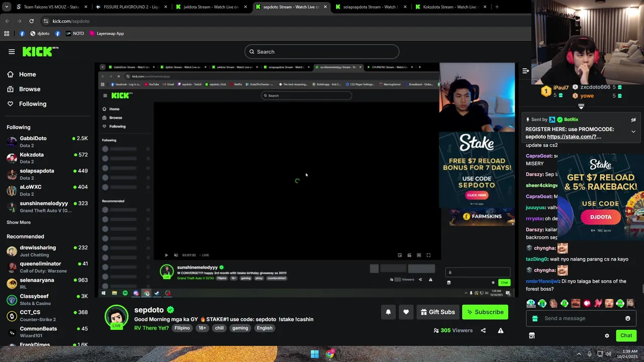
Task: Go to Home in sidebar
Action: coord(27,74)
